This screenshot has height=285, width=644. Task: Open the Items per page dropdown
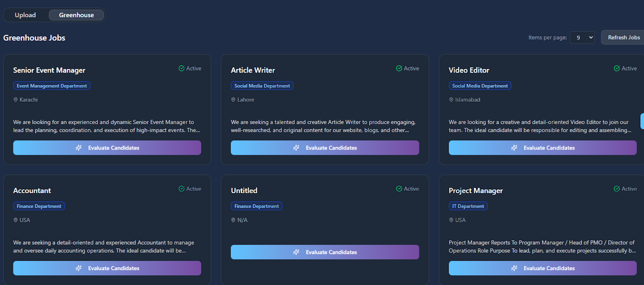[582, 37]
